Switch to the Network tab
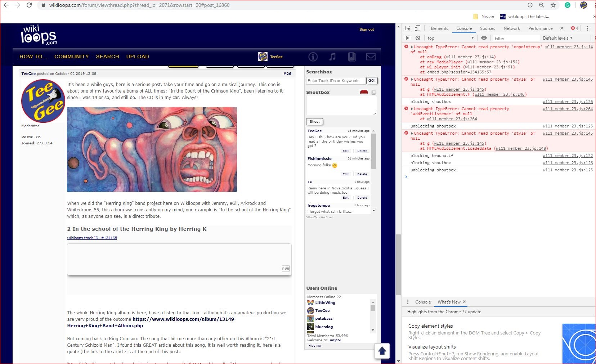This screenshot has height=364, width=596. pos(512,28)
